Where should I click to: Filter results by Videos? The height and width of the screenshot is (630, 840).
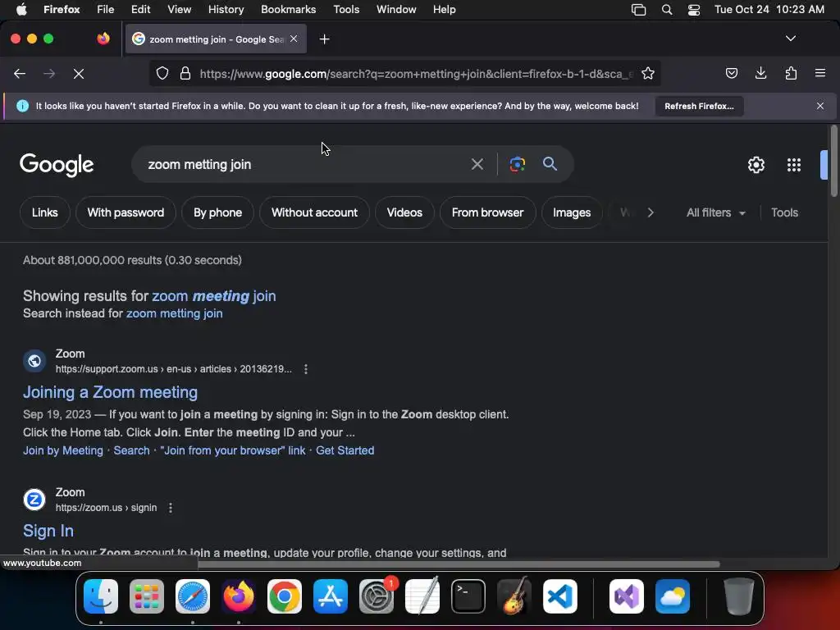404,212
